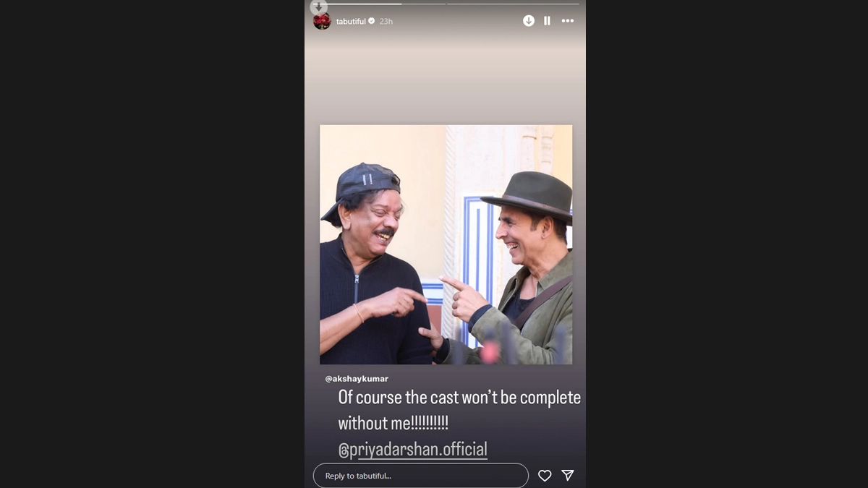
Task: Open the @priyadarshan.official mention
Action: [412, 449]
